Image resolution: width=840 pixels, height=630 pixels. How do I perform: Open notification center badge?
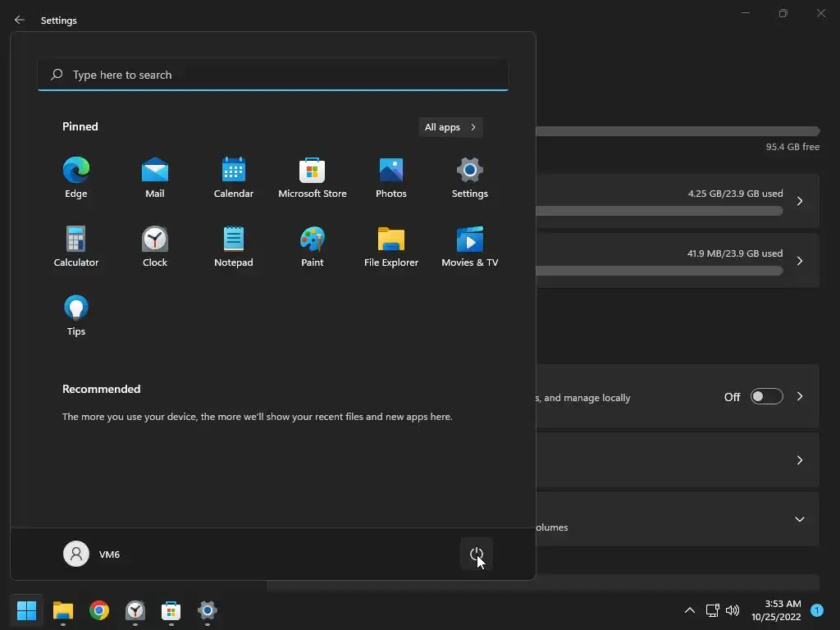click(817, 610)
